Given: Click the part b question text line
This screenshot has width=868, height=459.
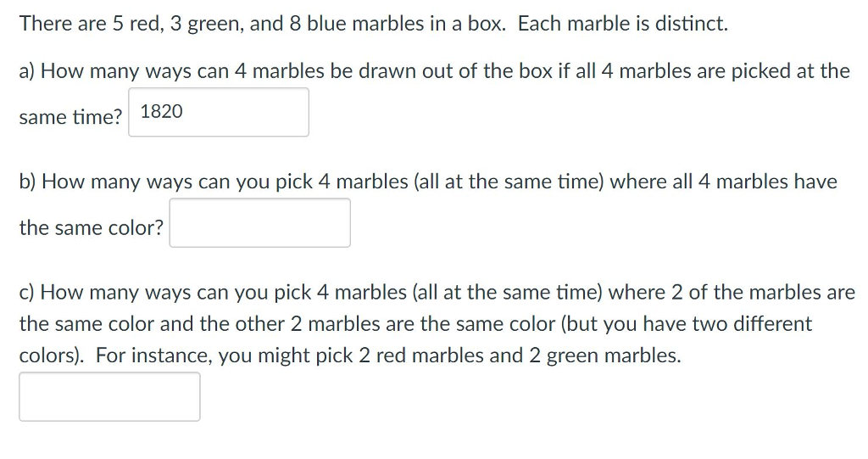Looking at the screenshot, I should 428,182.
